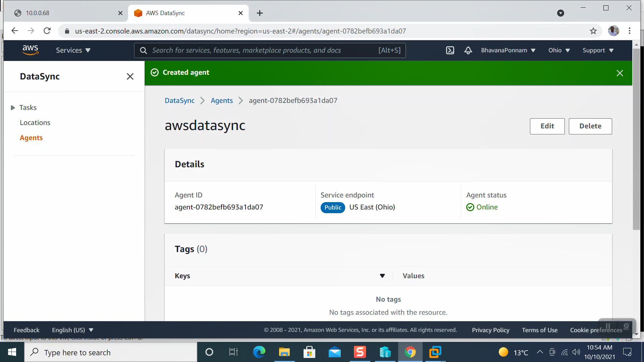
Task: Close the DataSync side navigation panel
Action: 130,76
